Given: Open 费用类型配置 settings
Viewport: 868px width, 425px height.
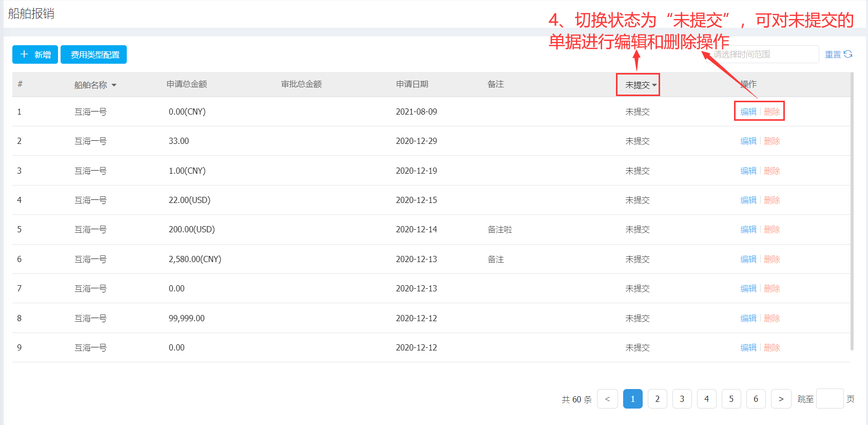Looking at the screenshot, I should pos(94,54).
